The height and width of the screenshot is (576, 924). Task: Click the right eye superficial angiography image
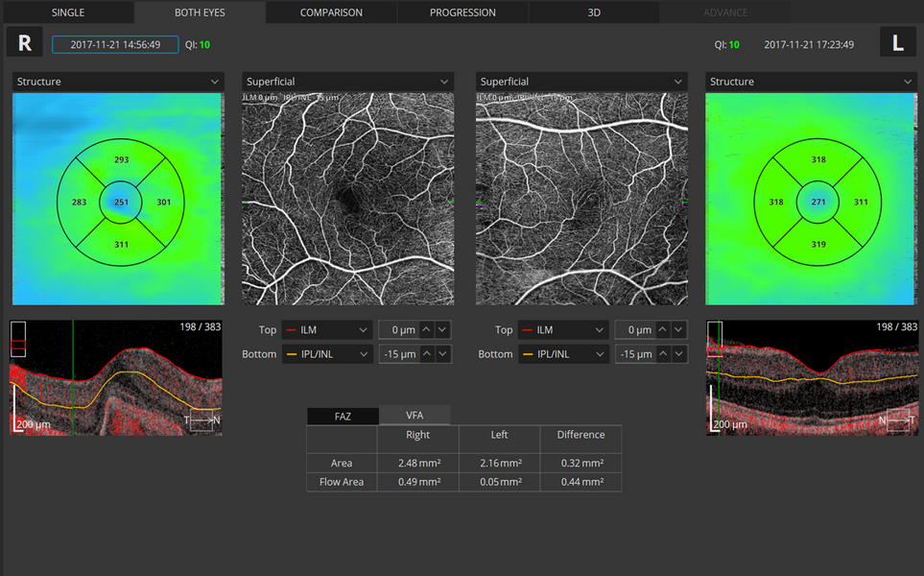(x=347, y=199)
